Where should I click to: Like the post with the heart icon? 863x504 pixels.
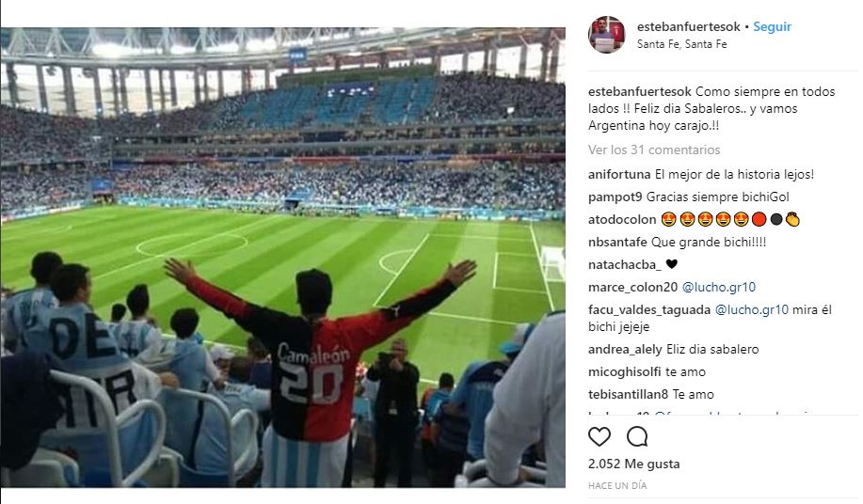[599, 436]
